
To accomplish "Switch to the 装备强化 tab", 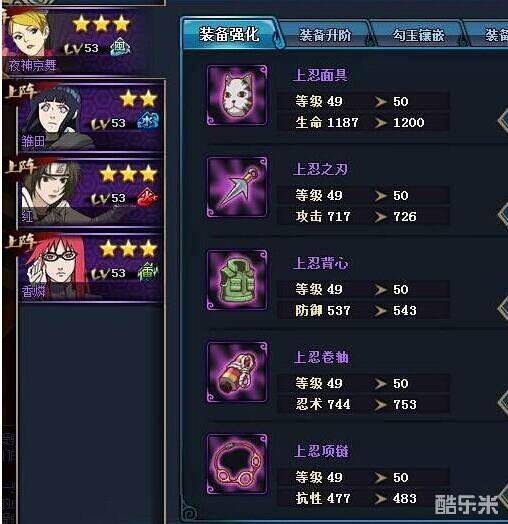I will click(229, 34).
